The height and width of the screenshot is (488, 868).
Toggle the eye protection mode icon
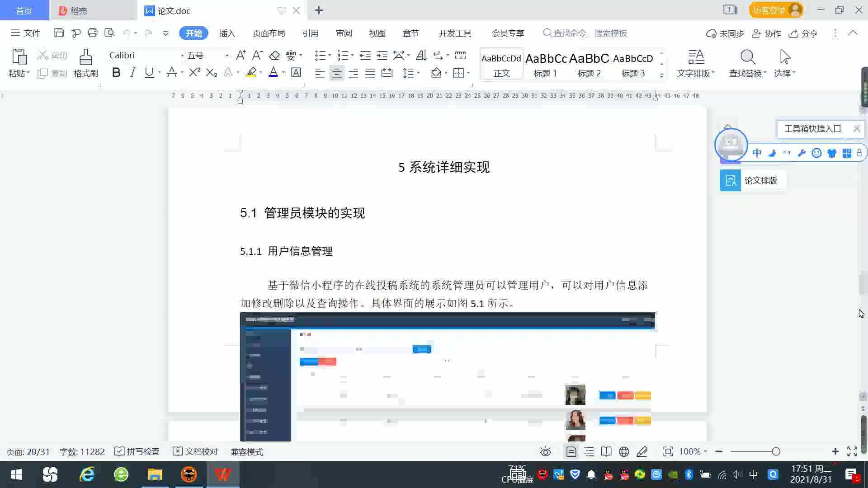(x=546, y=451)
